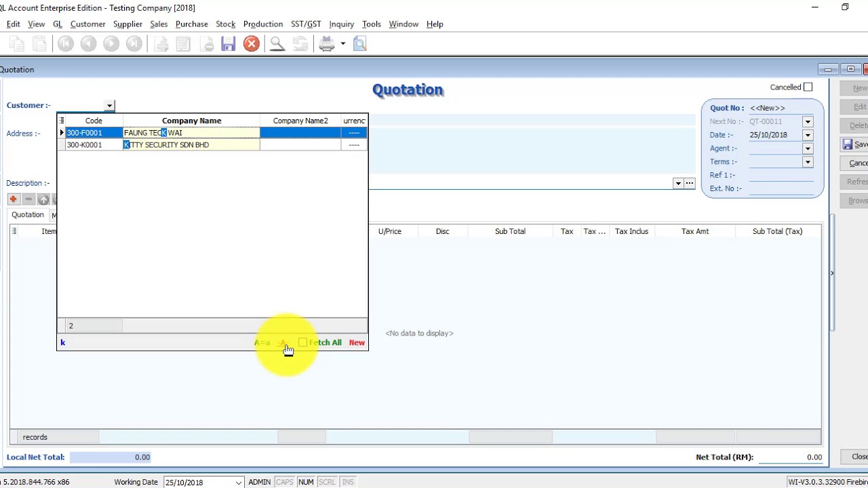Enable the Fetch All checkbox
Image resolution: width=868 pixels, height=488 pixels.
pyautogui.click(x=302, y=342)
